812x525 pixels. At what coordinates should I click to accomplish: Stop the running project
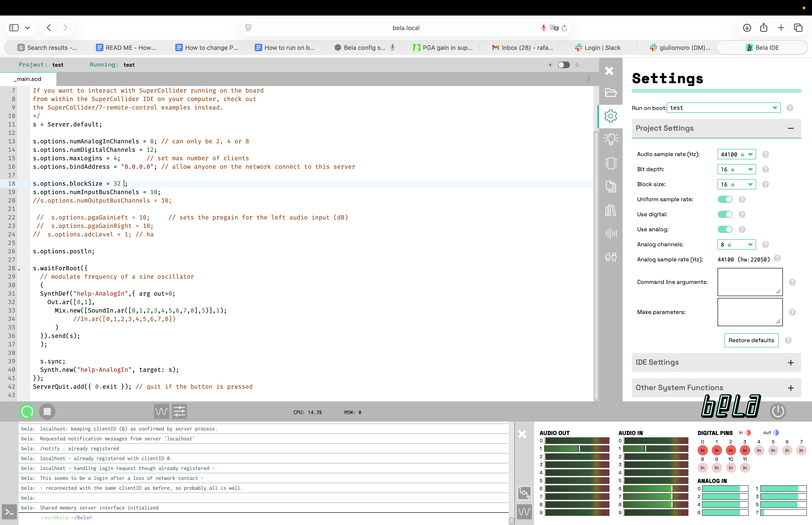pos(47,411)
